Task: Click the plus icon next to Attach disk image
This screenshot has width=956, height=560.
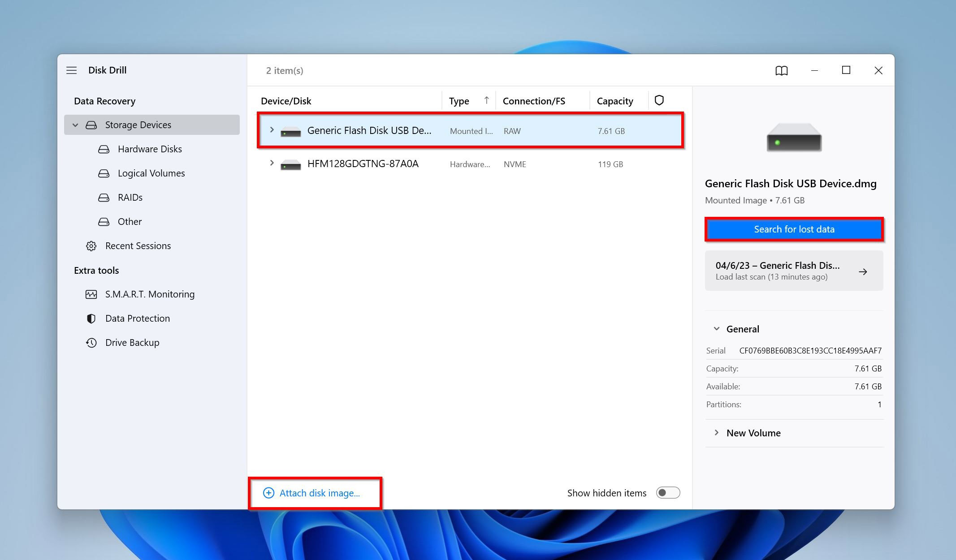Action: point(268,493)
